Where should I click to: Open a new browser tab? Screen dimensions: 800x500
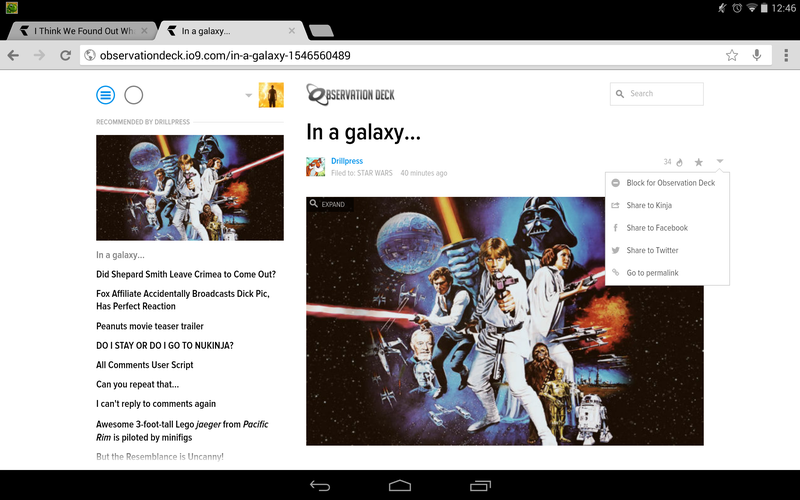tap(321, 31)
